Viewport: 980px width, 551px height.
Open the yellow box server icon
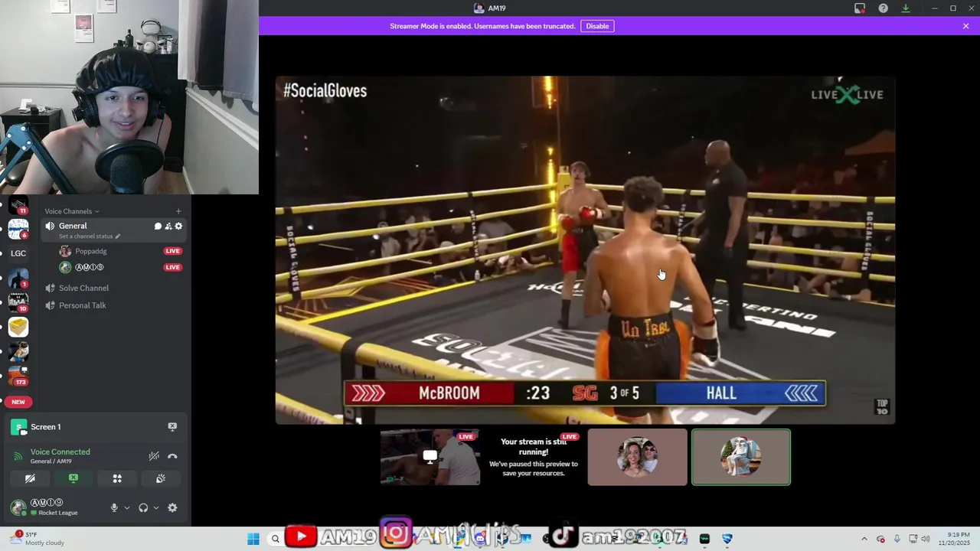(18, 327)
